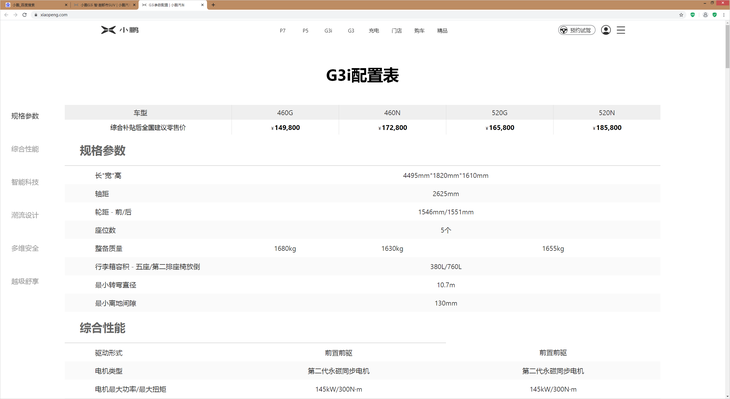Click the ¥165,800 price cell
The width and height of the screenshot is (730, 399).
tap(500, 128)
